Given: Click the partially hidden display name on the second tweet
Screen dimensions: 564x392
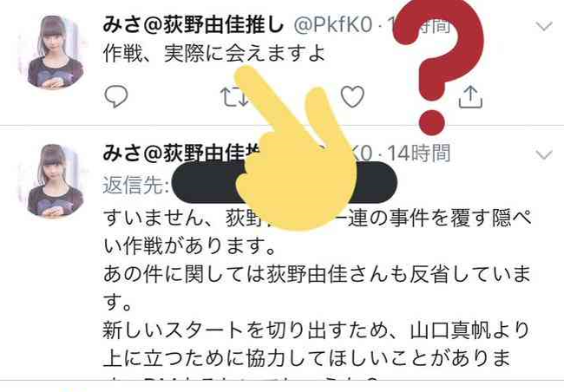Looking at the screenshot, I should (x=181, y=154).
